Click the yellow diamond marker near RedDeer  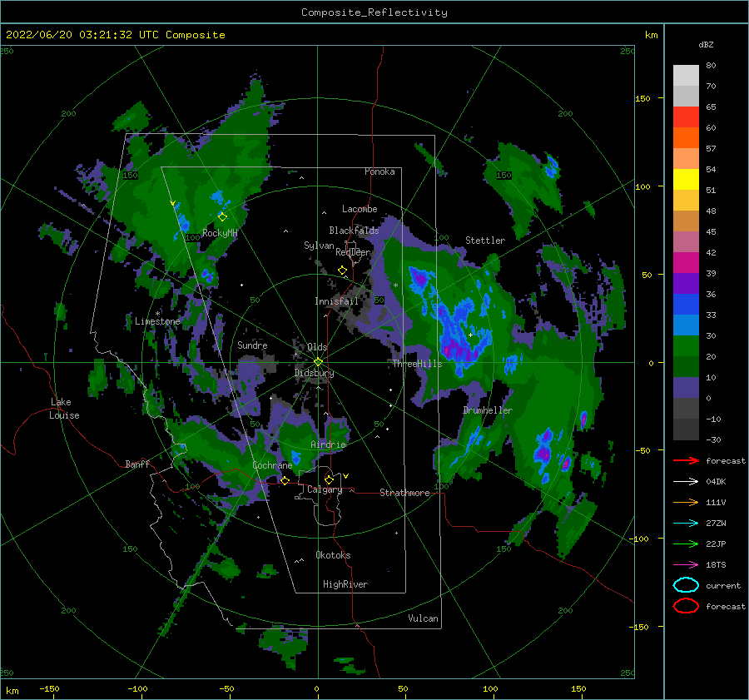click(342, 271)
